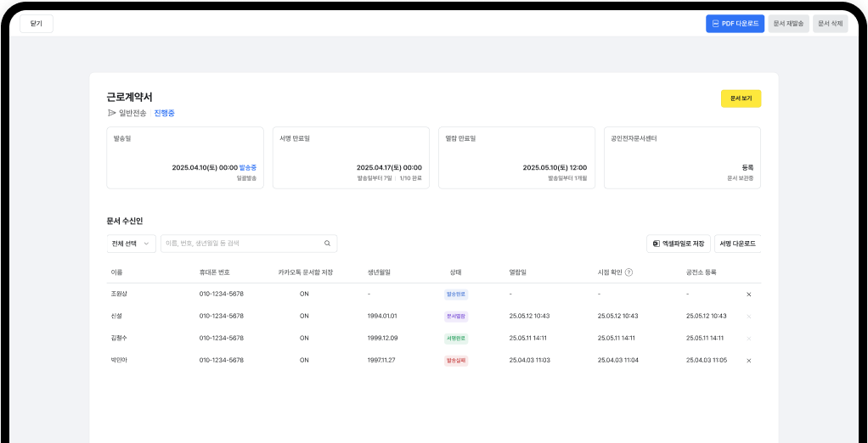Focus the 이름, 번호, 생년월일 search field
Image resolution: width=868 pixels, height=443 pixels.
click(x=242, y=244)
